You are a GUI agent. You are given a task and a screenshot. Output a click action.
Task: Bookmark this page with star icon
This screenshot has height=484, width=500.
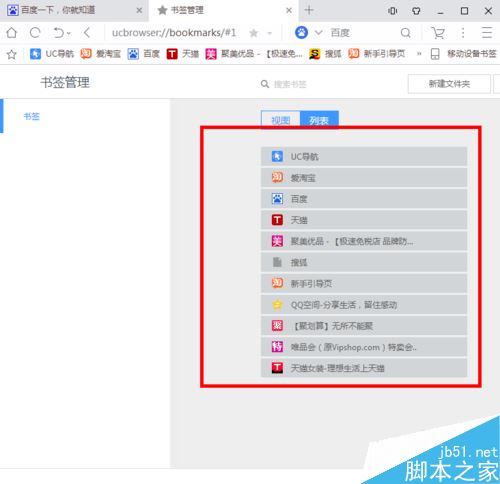(x=254, y=33)
